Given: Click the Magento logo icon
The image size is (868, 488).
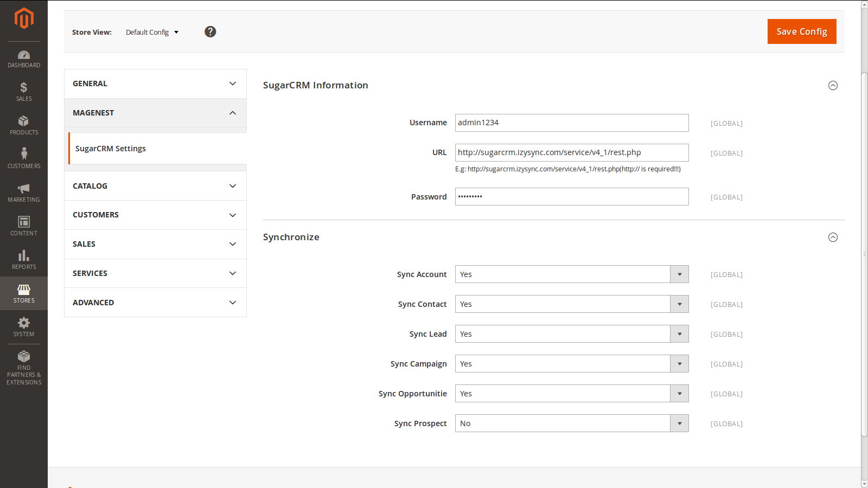Looking at the screenshot, I should click(x=24, y=18).
